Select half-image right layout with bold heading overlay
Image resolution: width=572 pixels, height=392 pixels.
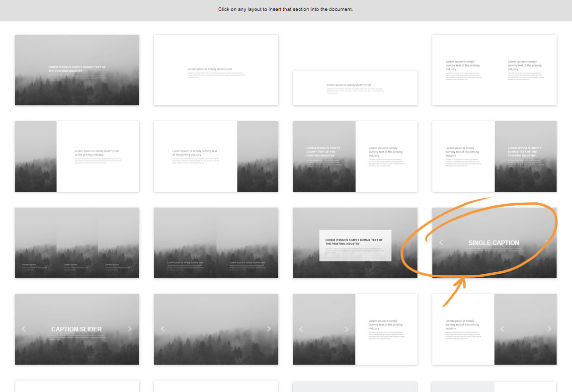click(494, 157)
